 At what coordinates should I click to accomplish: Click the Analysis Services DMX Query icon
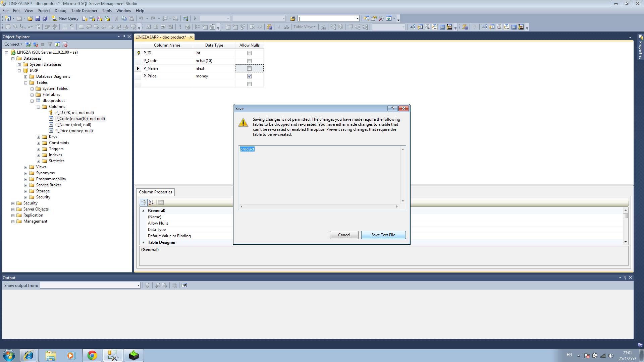click(100, 18)
